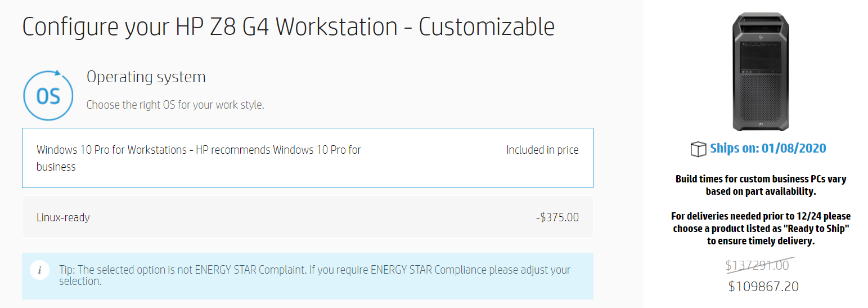Click the info icon in the tip banner

[39, 270]
